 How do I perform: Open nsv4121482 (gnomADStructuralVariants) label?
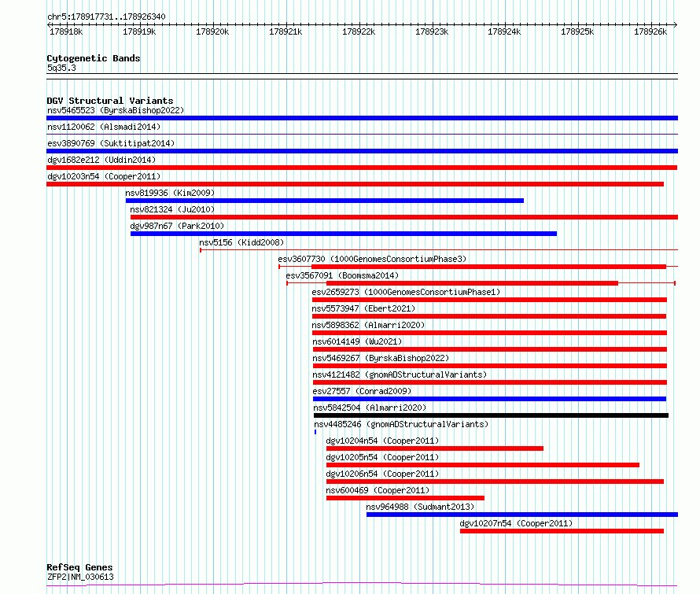pos(400,374)
